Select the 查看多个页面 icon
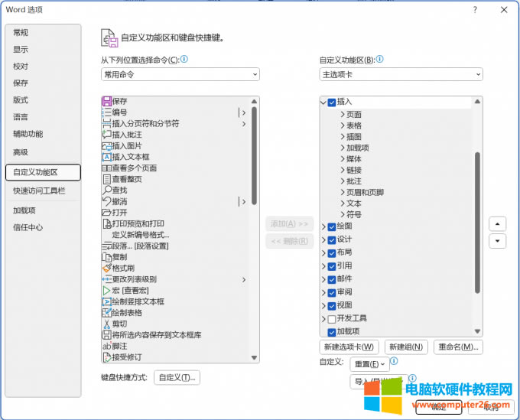The height and width of the screenshot is (420, 520). [x=107, y=168]
